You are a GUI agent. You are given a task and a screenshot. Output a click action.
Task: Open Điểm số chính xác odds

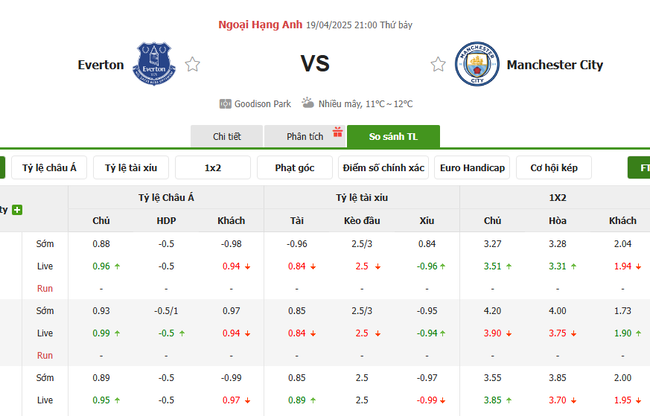click(383, 168)
